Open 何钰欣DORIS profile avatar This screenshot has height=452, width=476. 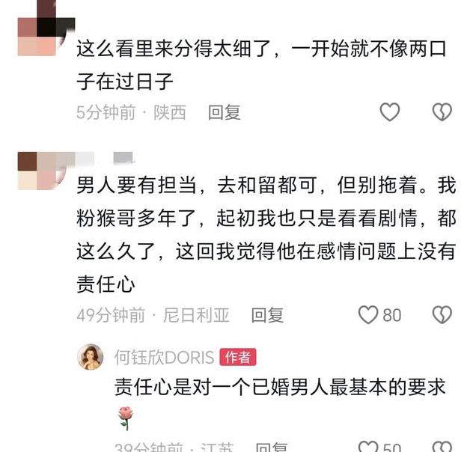coord(90,357)
